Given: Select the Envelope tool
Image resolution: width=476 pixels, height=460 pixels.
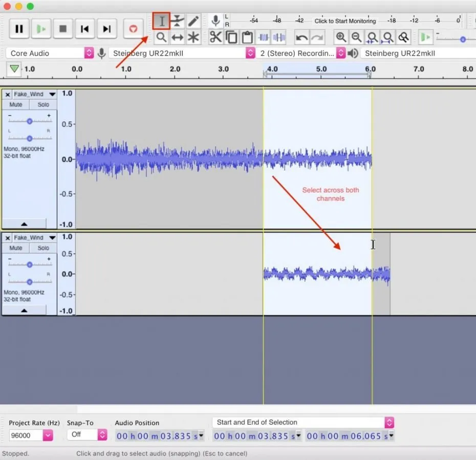Looking at the screenshot, I should click(x=178, y=20).
